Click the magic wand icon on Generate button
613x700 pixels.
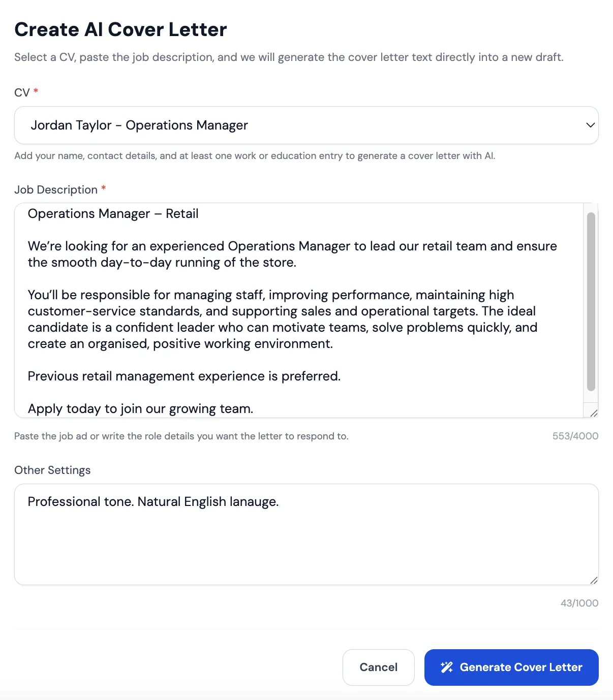tap(447, 667)
